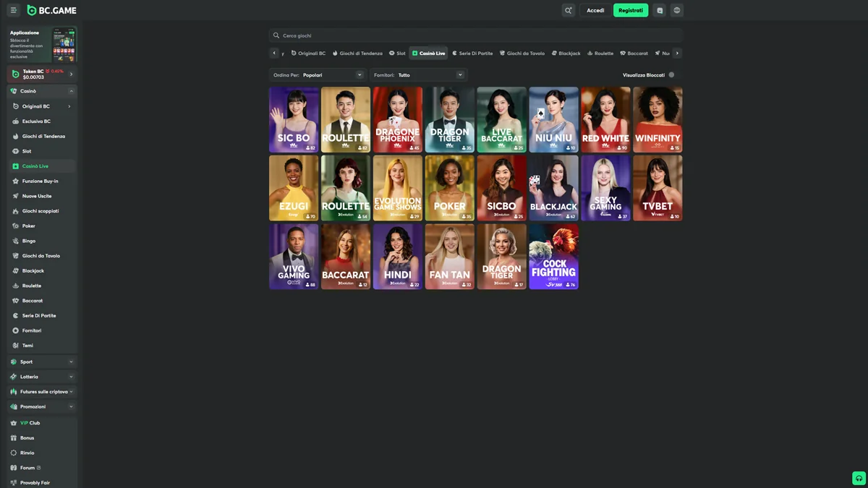
Task: Toggle the Visualizza Bloccati switch
Action: point(671,74)
